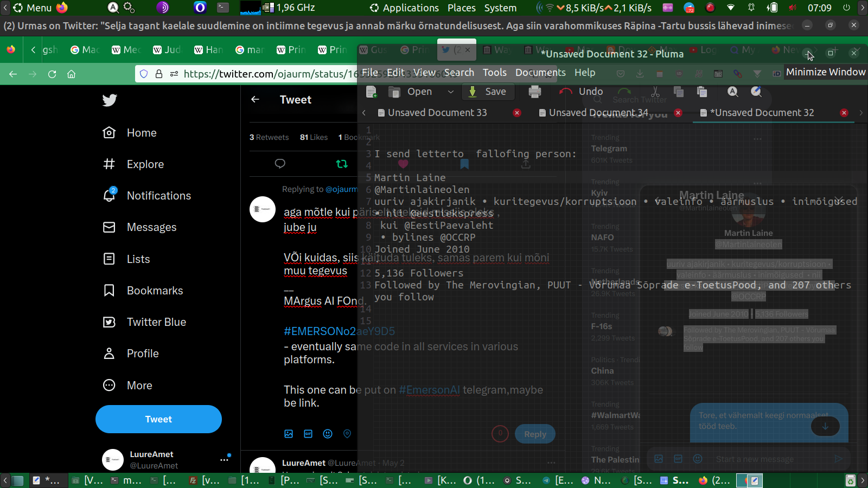Screen dimensions: 868x488
Task: Click the Print icon in Pluma toolbar
Action: tap(534, 92)
